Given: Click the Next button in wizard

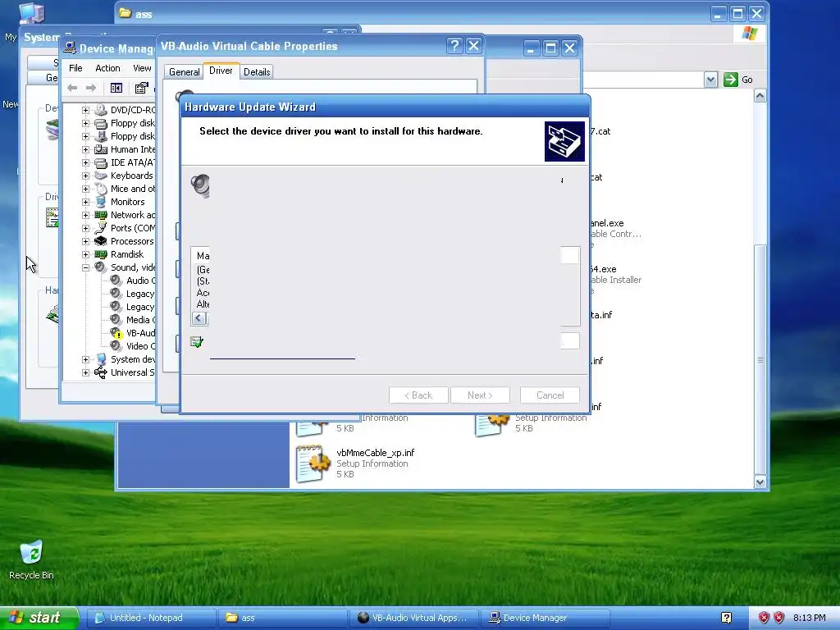Looking at the screenshot, I should [x=480, y=395].
